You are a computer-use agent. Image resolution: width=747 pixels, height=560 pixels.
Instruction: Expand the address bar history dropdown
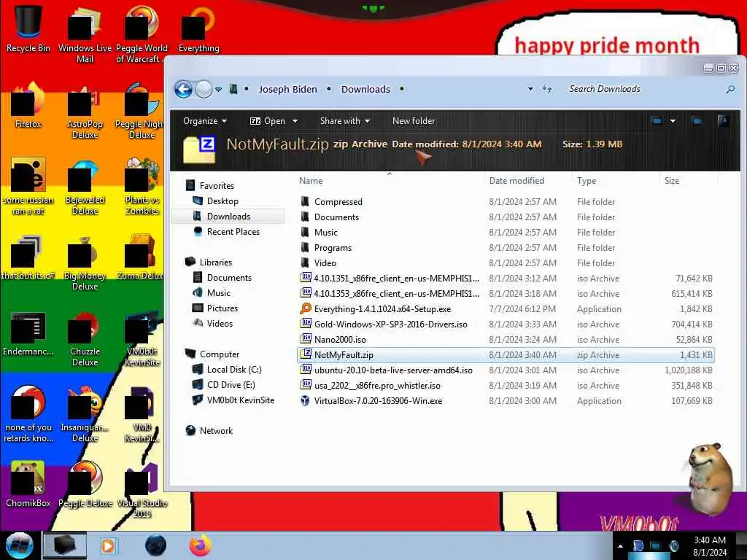530,89
